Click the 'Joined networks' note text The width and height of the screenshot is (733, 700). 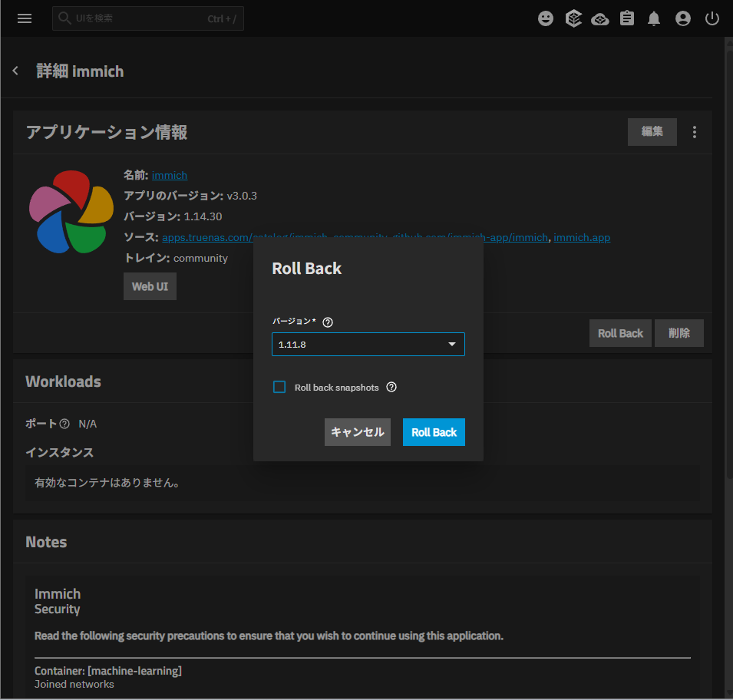(x=74, y=684)
